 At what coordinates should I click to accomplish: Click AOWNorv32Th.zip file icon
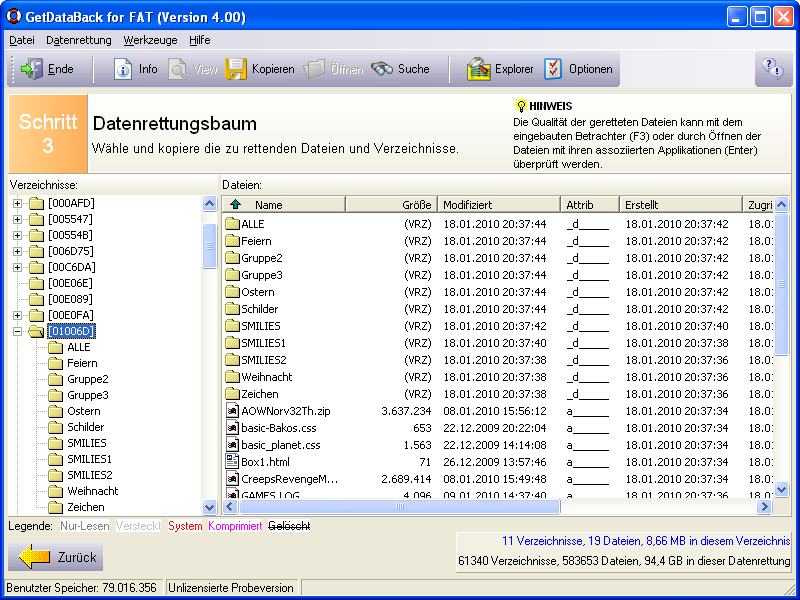(x=233, y=411)
